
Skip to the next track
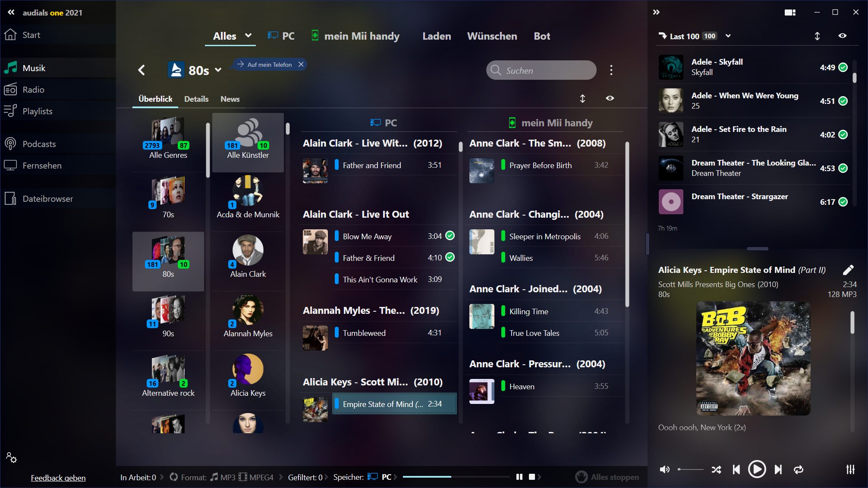(x=778, y=469)
